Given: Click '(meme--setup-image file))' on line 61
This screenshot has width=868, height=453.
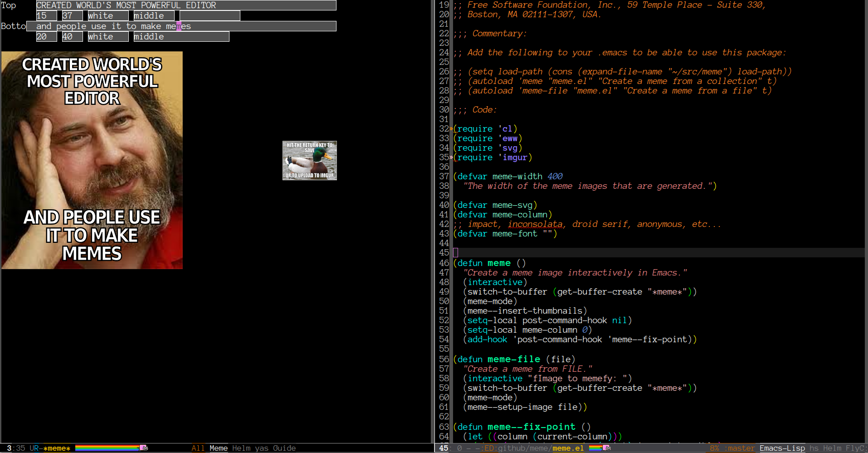Looking at the screenshot, I should click(525, 407).
